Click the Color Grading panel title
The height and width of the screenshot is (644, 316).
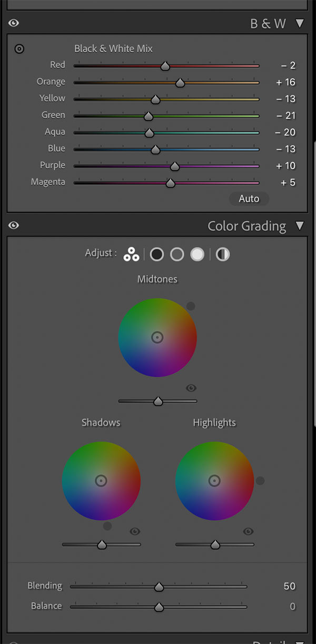(x=247, y=226)
